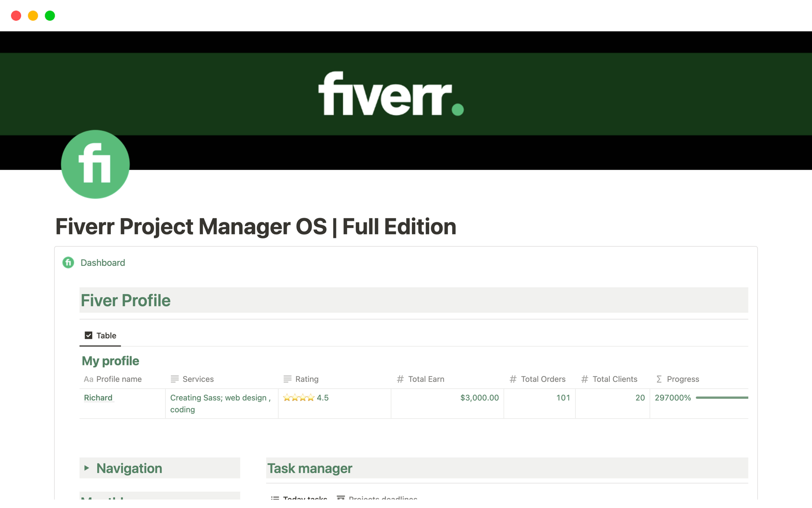Collapse the disclosure triangle next to Navigation

point(87,468)
